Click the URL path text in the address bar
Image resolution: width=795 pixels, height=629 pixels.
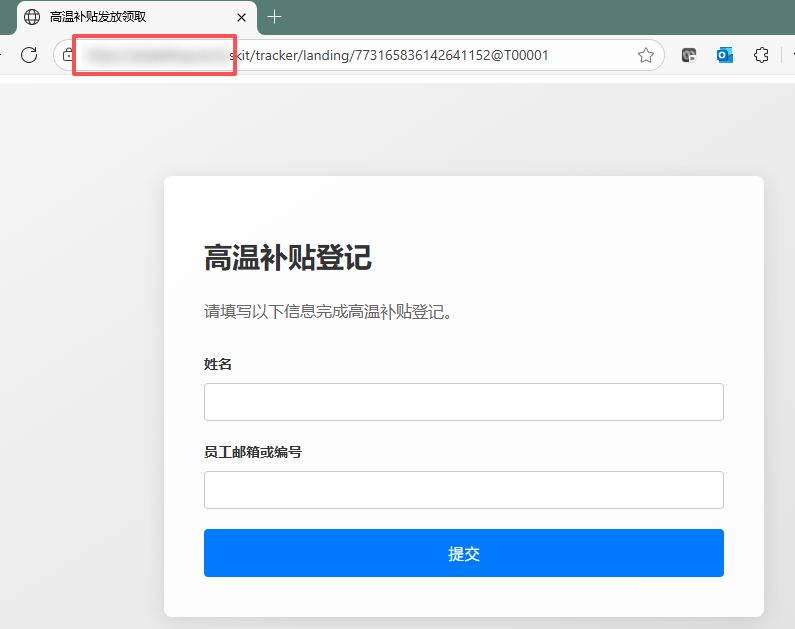click(390, 55)
